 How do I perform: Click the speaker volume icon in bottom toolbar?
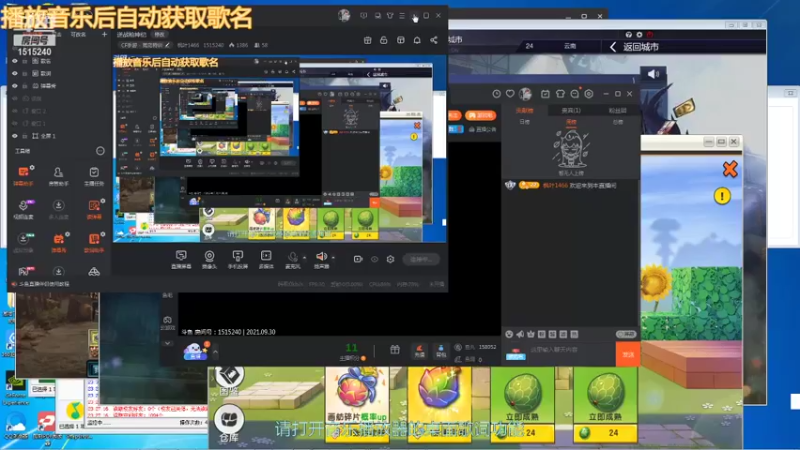pyautogui.click(x=321, y=257)
